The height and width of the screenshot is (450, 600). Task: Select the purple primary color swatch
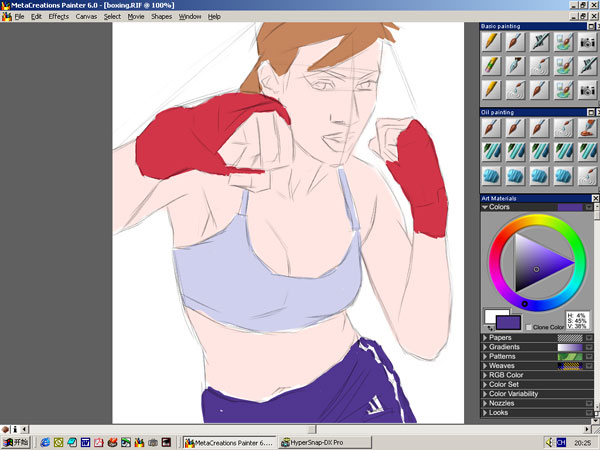pyautogui.click(x=508, y=322)
